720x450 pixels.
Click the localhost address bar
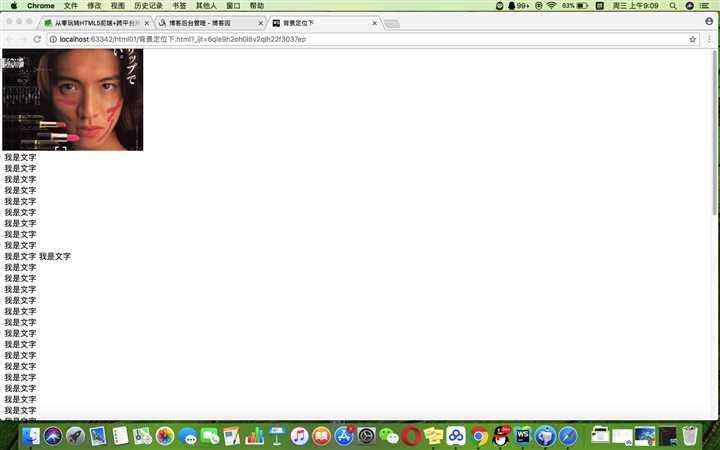tap(372, 39)
